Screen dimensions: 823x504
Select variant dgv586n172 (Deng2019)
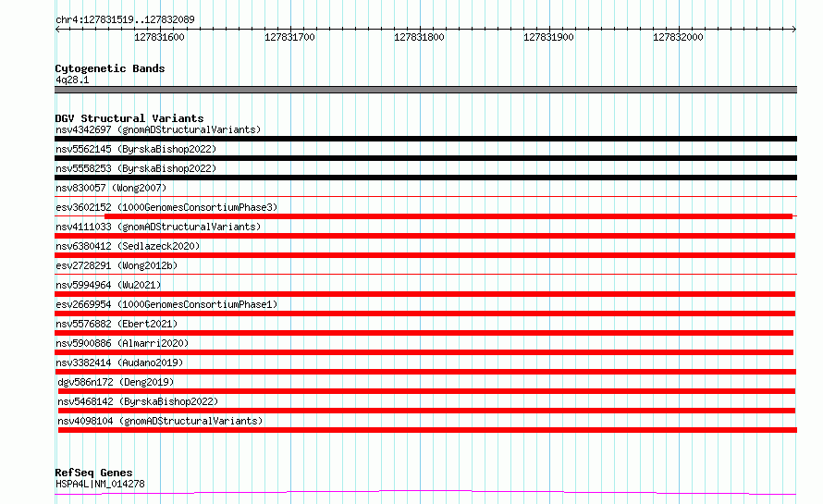(x=116, y=382)
